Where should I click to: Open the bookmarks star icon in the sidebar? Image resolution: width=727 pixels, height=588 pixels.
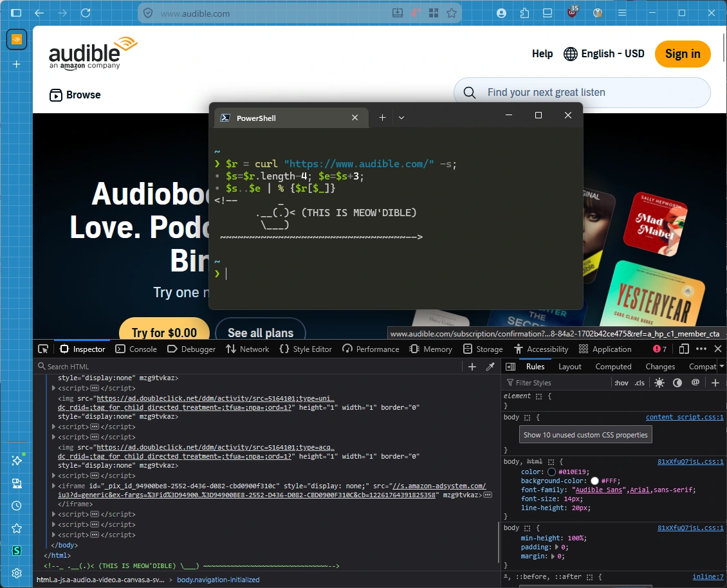click(x=17, y=528)
